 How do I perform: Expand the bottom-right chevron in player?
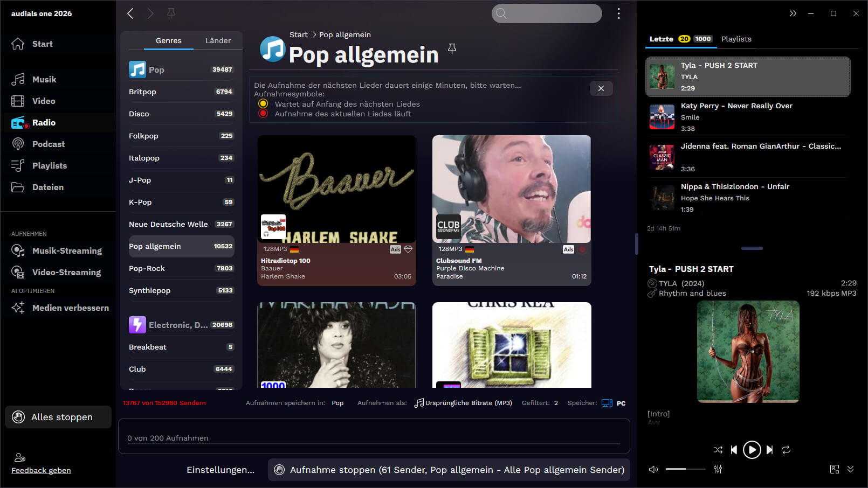click(850, 469)
